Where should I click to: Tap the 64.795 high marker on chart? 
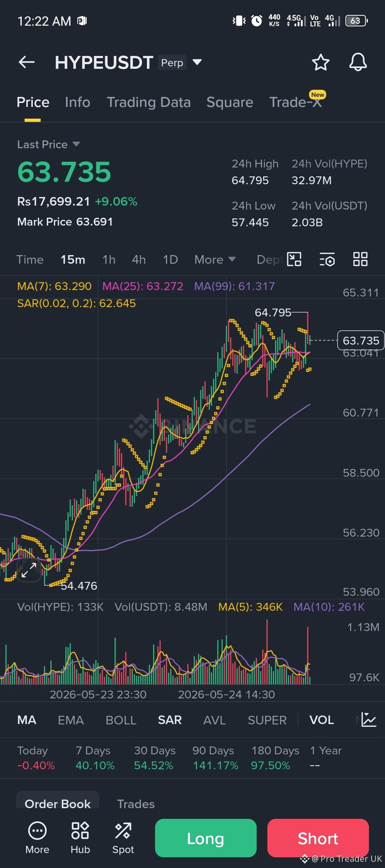(273, 312)
